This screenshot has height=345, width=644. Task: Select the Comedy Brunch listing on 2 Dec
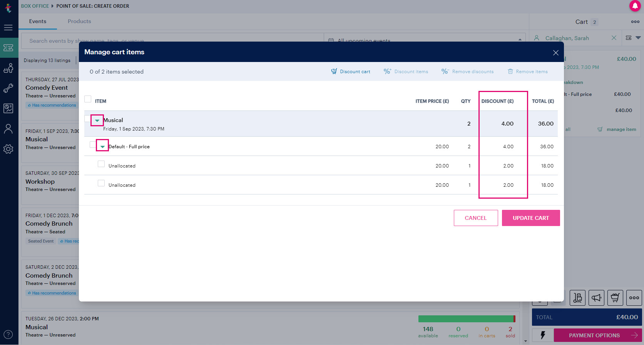coord(50,284)
